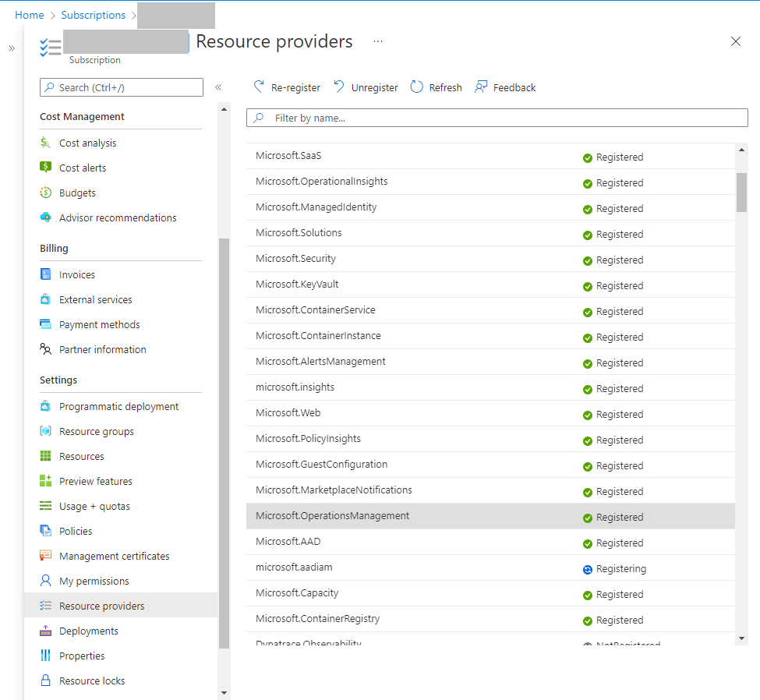Open Usage + quotas sidebar item
The width and height of the screenshot is (760, 700).
[94, 506]
